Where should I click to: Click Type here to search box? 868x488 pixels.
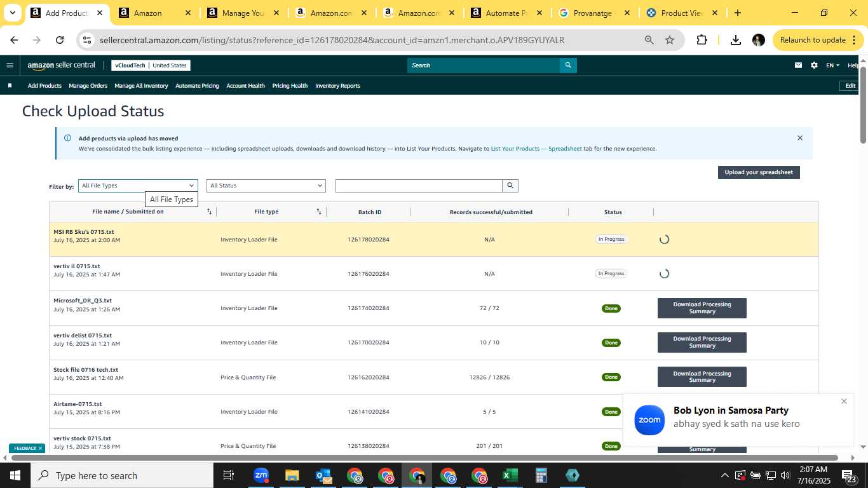(x=121, y=475)
